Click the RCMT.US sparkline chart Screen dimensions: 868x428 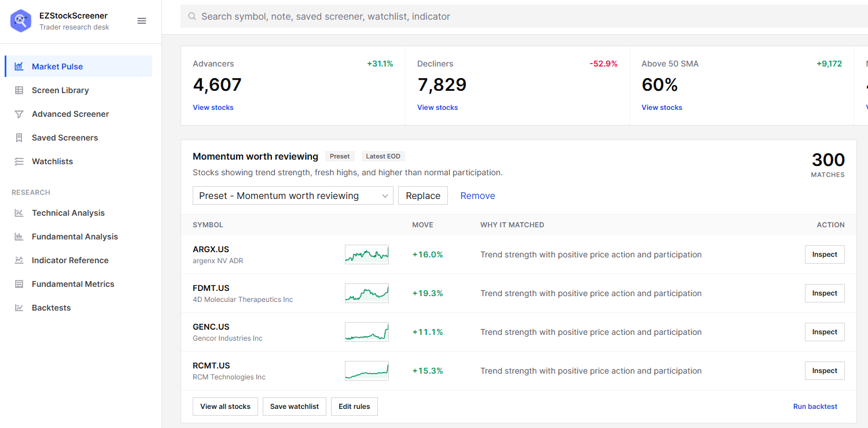(367, 371)
